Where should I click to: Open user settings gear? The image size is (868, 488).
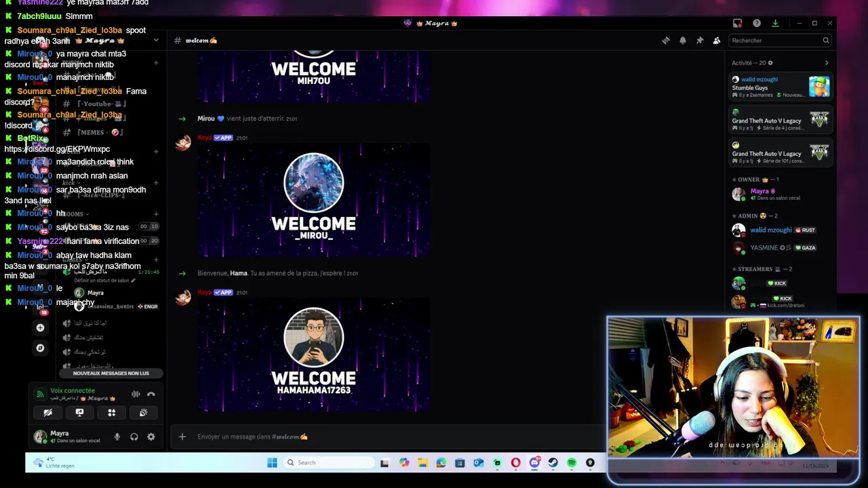pos(151,437)
